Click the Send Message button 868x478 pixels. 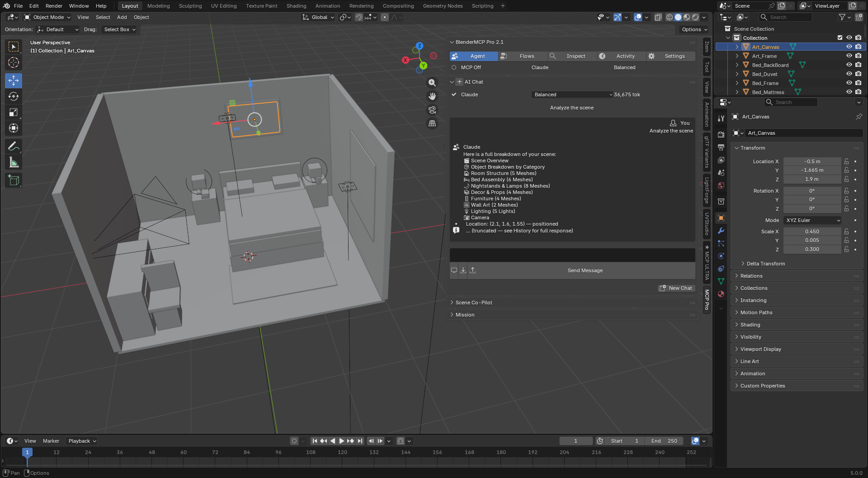click(x=585, y=270)
